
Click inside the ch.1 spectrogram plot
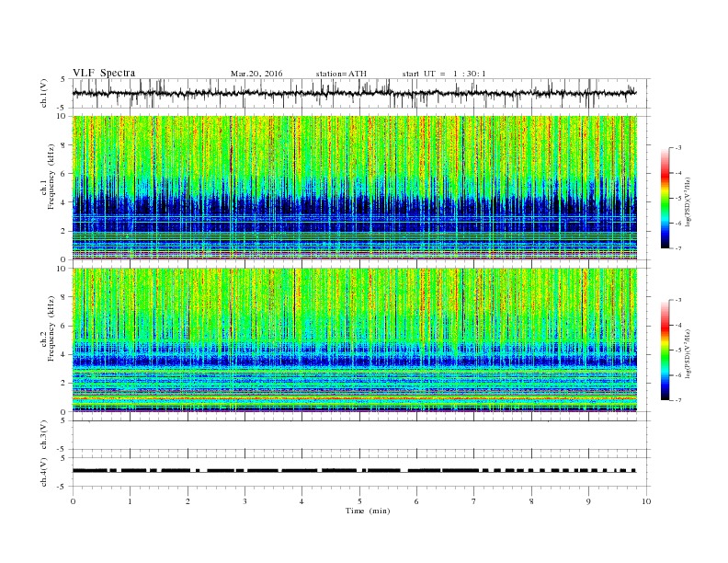(355, 188)
